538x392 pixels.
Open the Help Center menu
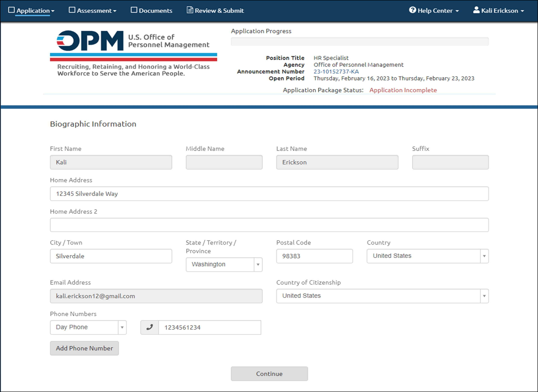tap(434, 10)
